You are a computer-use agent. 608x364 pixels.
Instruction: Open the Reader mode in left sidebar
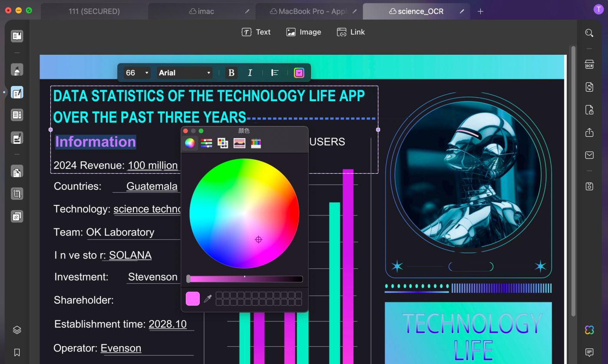pyautogui.click(x=17, y=36)
